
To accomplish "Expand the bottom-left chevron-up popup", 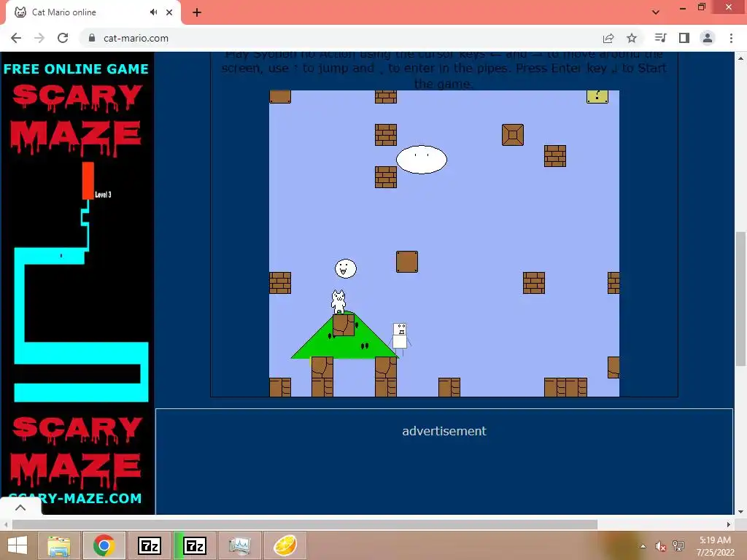I will pyautogui.click(x=20, y=507).
